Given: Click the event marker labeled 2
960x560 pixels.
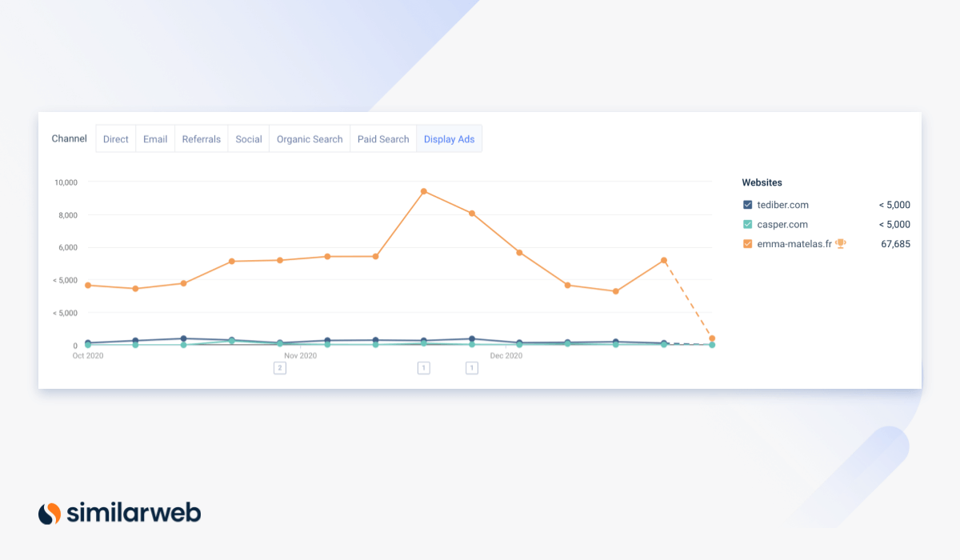Looking at the screenshot, I should (279, 368).
